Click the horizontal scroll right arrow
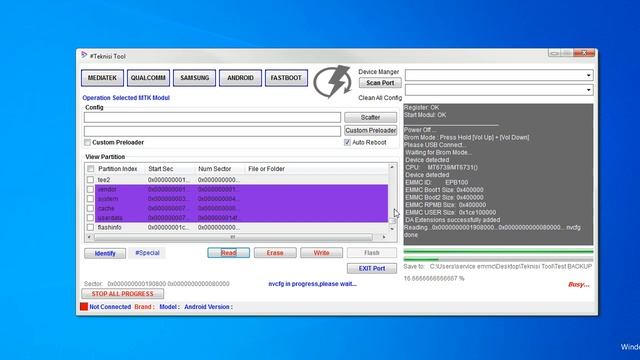Viewport: 640px width, 360px height. point(384,237)
